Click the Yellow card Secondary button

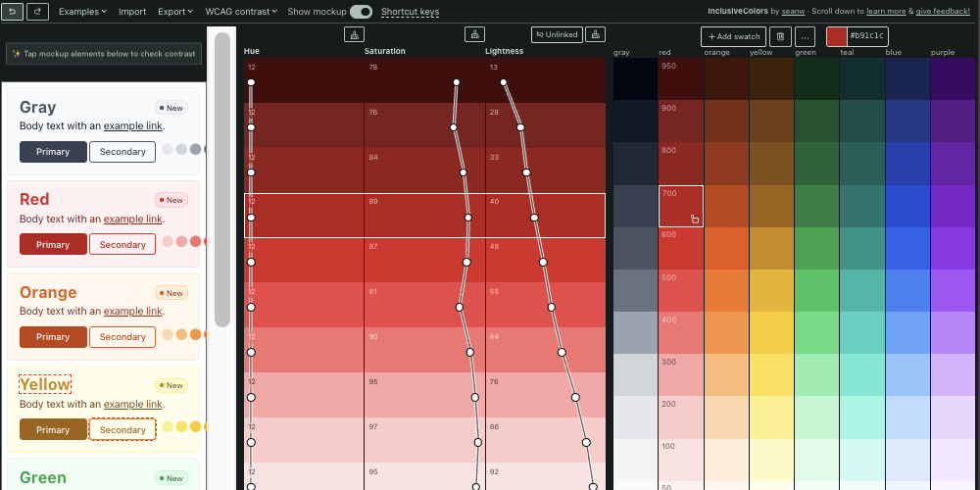(x=122, y=429)
